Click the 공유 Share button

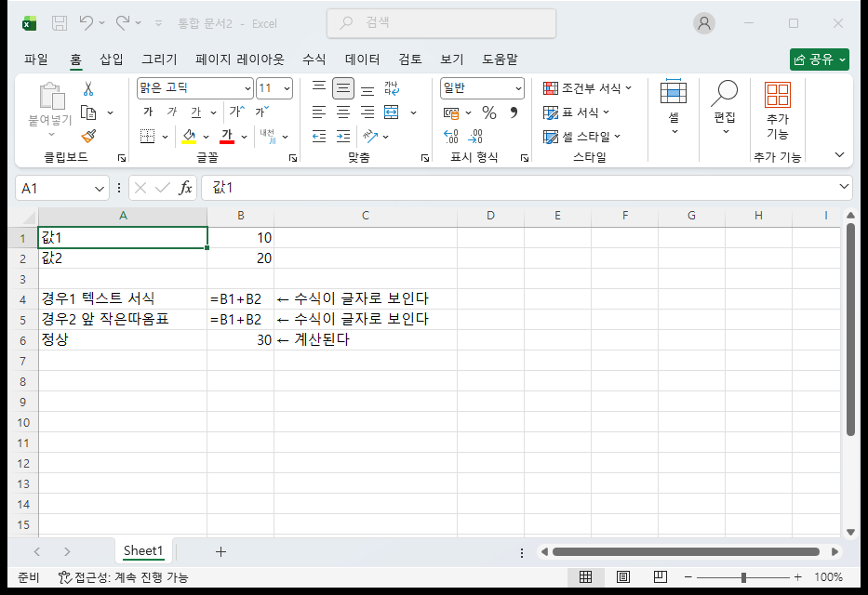820,59
